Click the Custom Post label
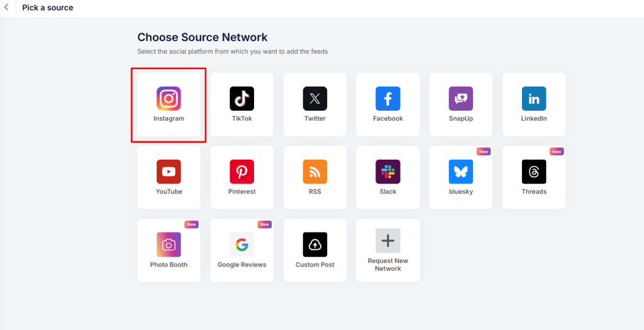Screen dimensions: 644x330 (315, 265)
